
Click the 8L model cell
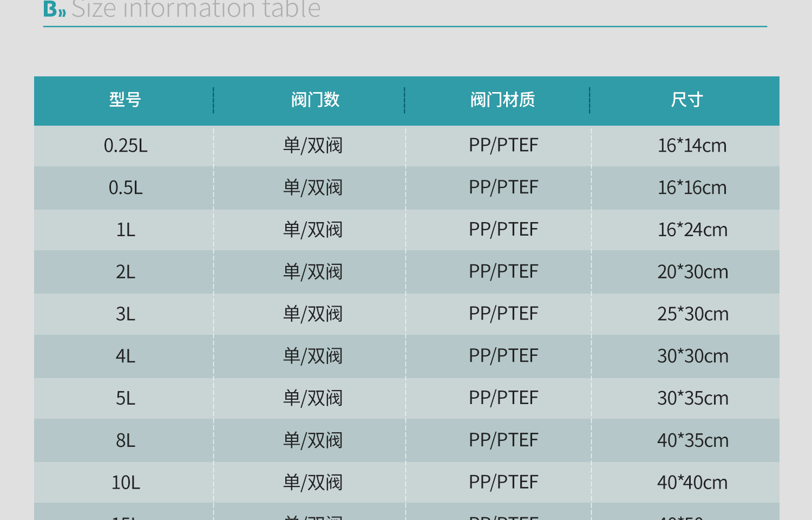(x=126, y=440)
